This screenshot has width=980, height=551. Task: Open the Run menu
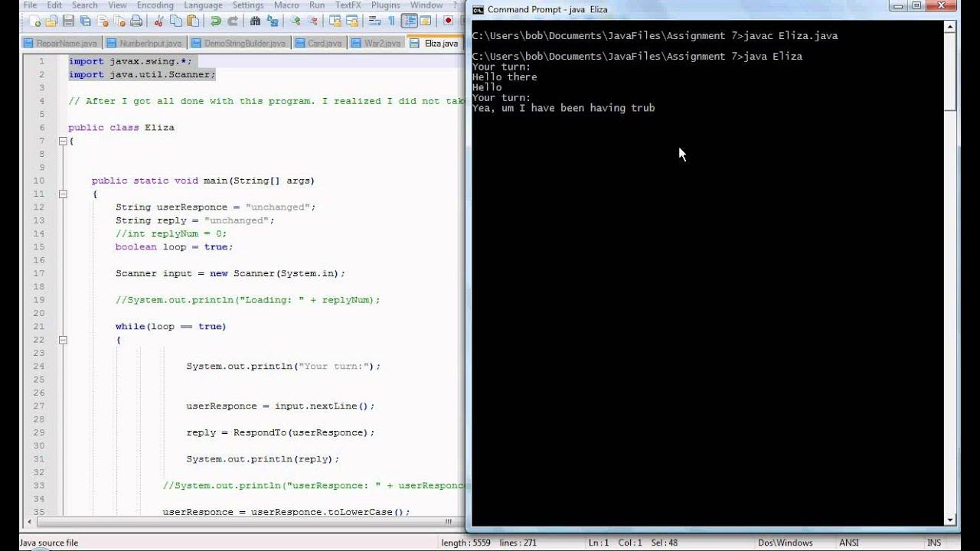coord(317,5)
